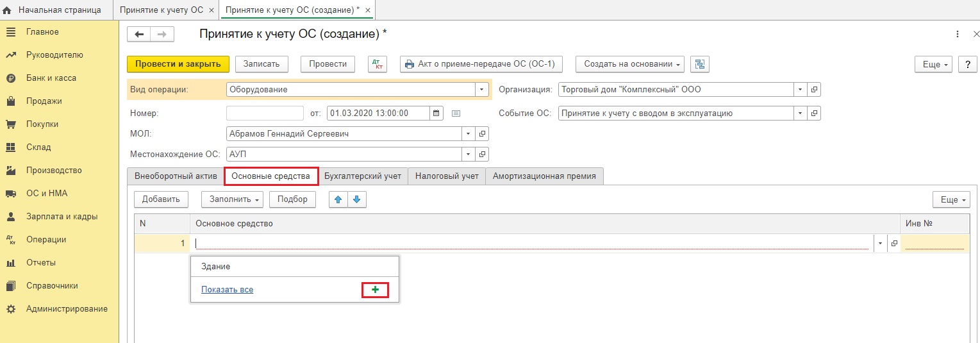Click the Показать все link

tap(228, 290)
